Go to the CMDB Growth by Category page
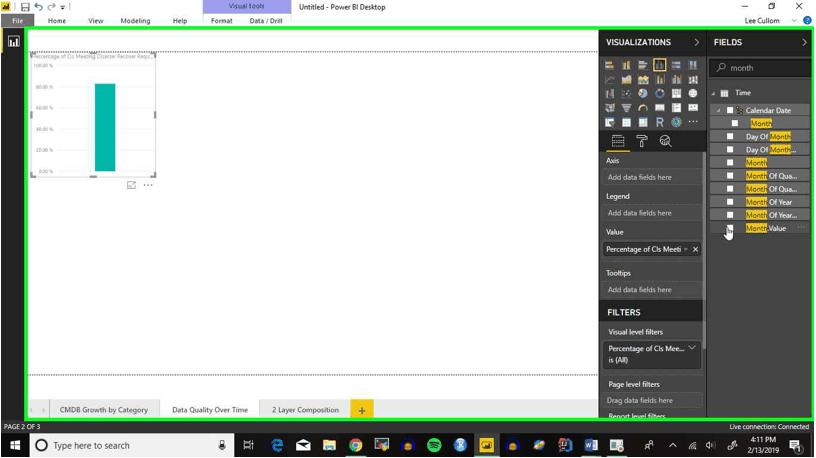Screen dimensions: 816x458 pos(104,410)
